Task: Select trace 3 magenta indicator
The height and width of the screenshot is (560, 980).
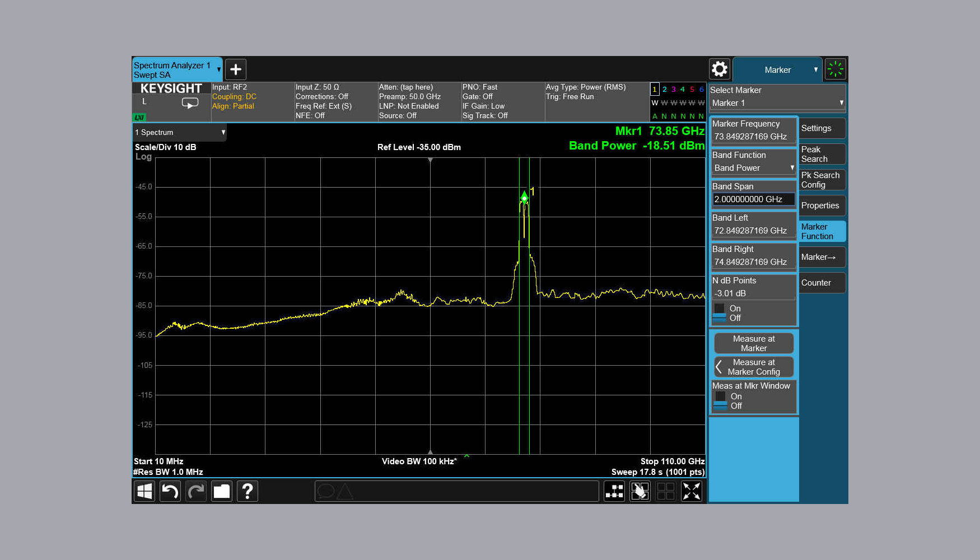Action: pyautogui.click(x=673, y=90)
